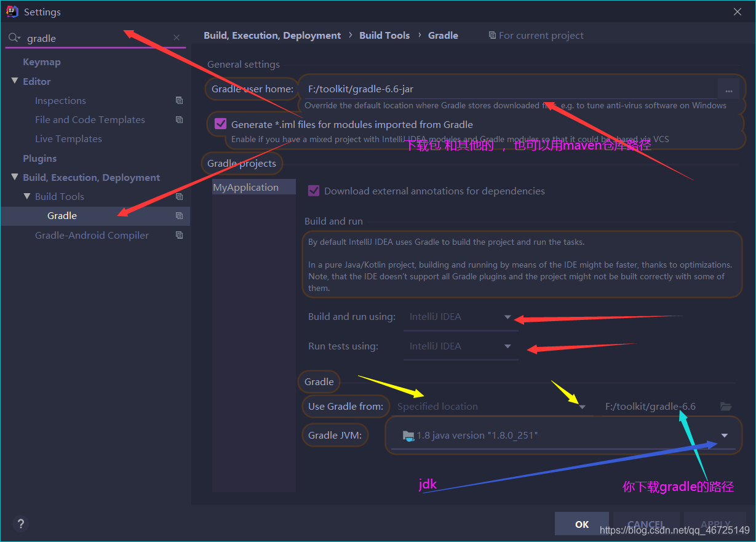756x542 pixels.
Task: Open File and Code Templates page
Action: [90, 119]
